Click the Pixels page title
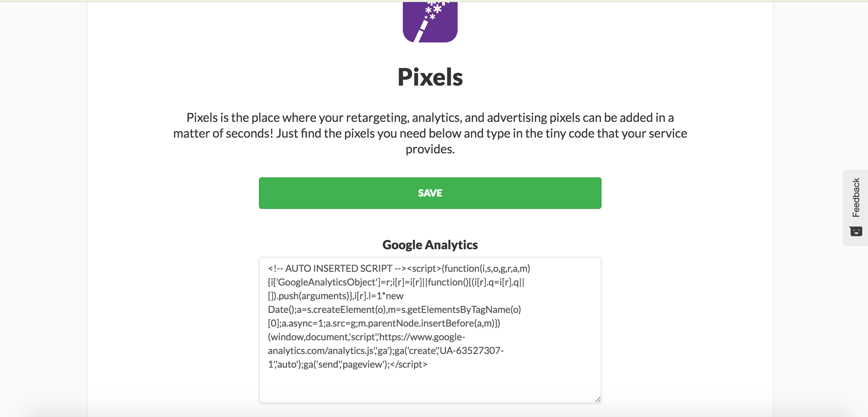This screenshot has width=868, height=417. coord(430,77)
